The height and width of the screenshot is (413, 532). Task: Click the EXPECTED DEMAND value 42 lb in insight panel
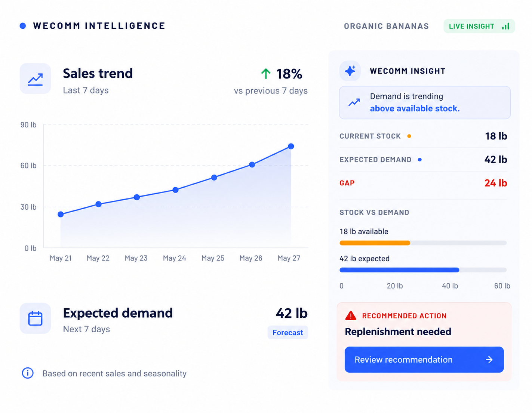pos(496,160)
